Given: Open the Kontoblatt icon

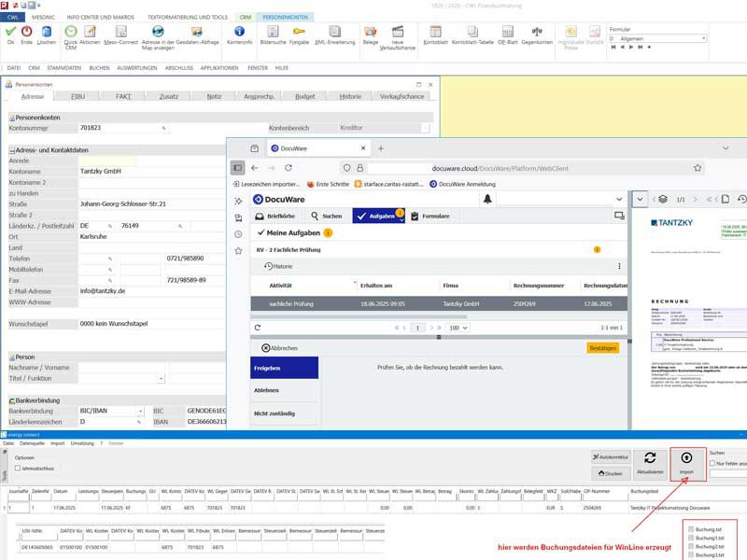Looking at the screenshot, I should (x=435, y=32).
